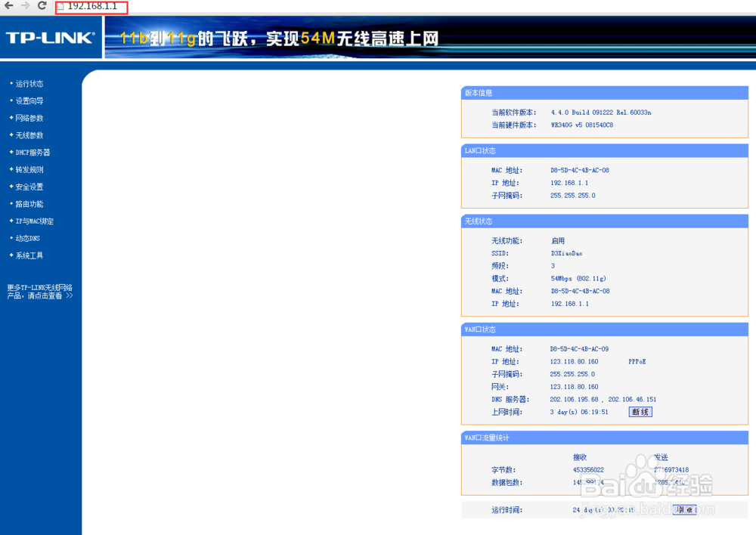
Task: Click the LAN口状态 section header
Action: pyautogui.click(x=605, y=151)
